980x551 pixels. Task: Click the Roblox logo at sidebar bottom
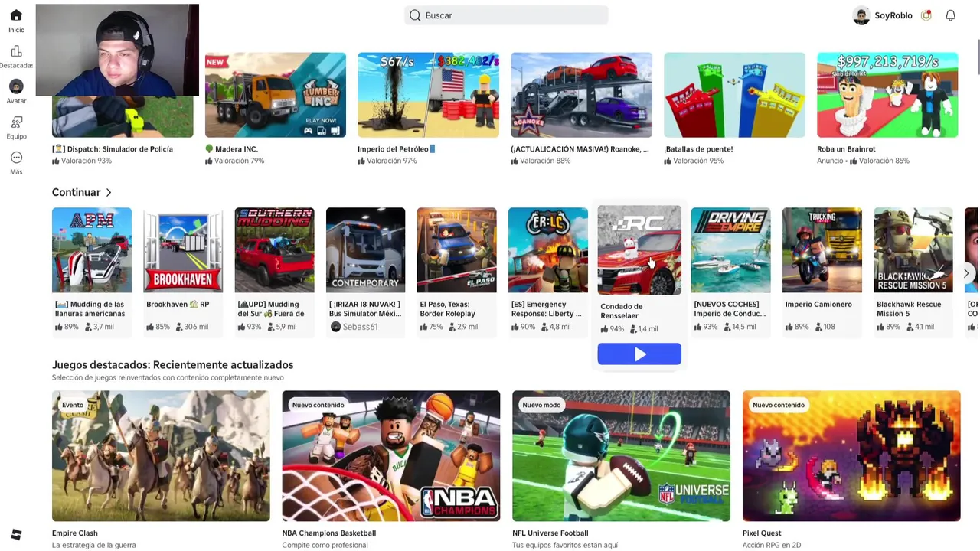point(16,534)
